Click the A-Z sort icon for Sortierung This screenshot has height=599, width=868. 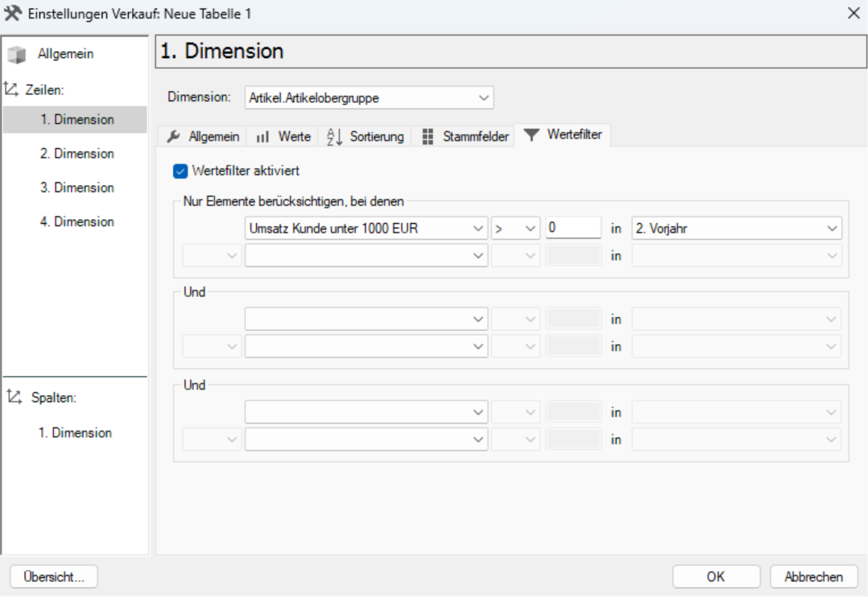click(x=334, y=137)
